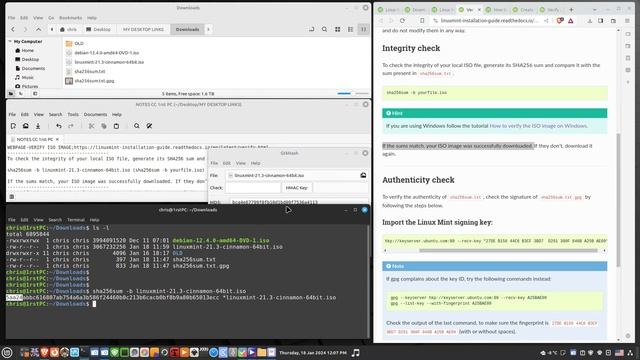Switch file manager to list view

[351, 29]
